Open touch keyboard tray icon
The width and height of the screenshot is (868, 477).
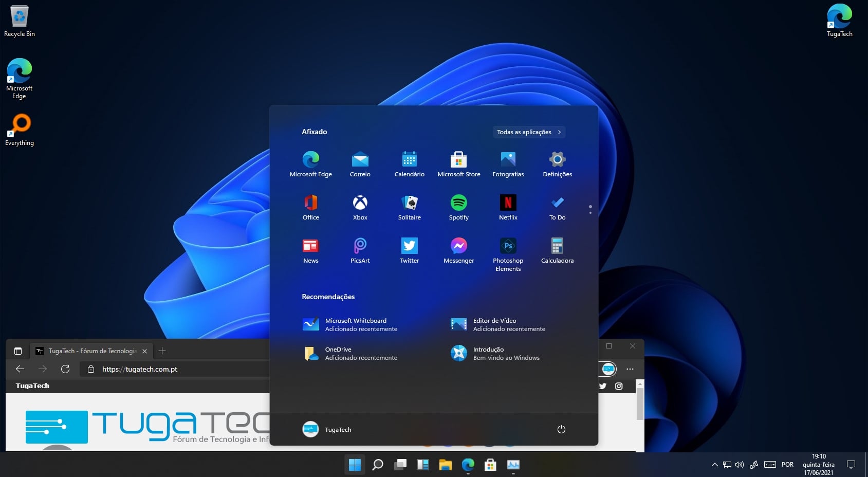tap(770, 465)
